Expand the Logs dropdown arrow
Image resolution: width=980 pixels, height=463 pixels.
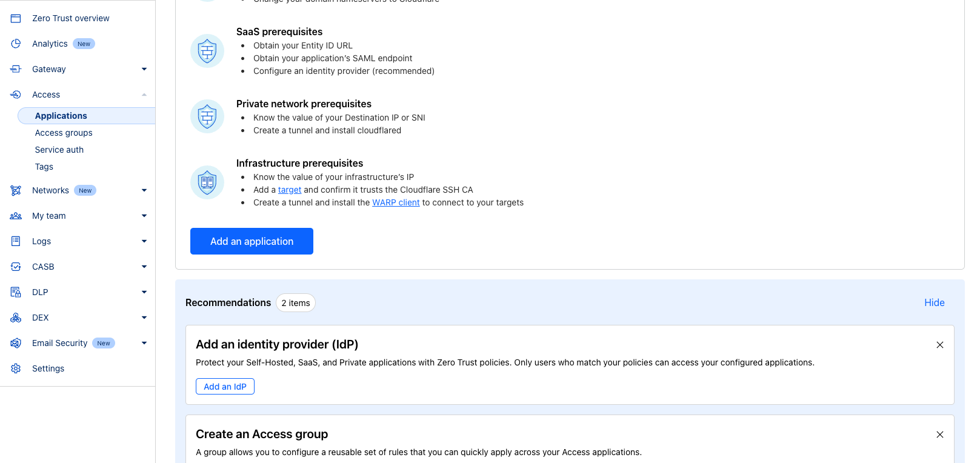click(144, 241)
